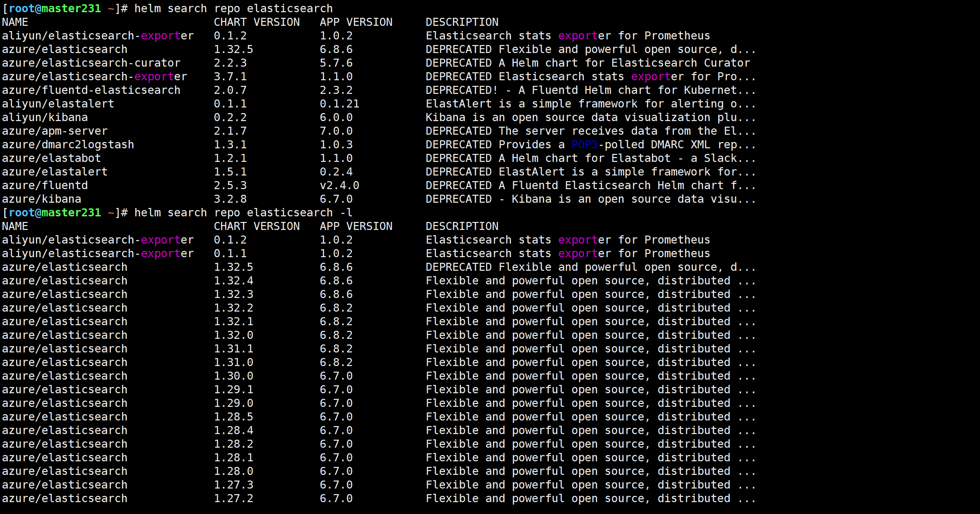980x514 pixels.
Task: Click the second CHART VERSION column header
Action: click(257, 226)
